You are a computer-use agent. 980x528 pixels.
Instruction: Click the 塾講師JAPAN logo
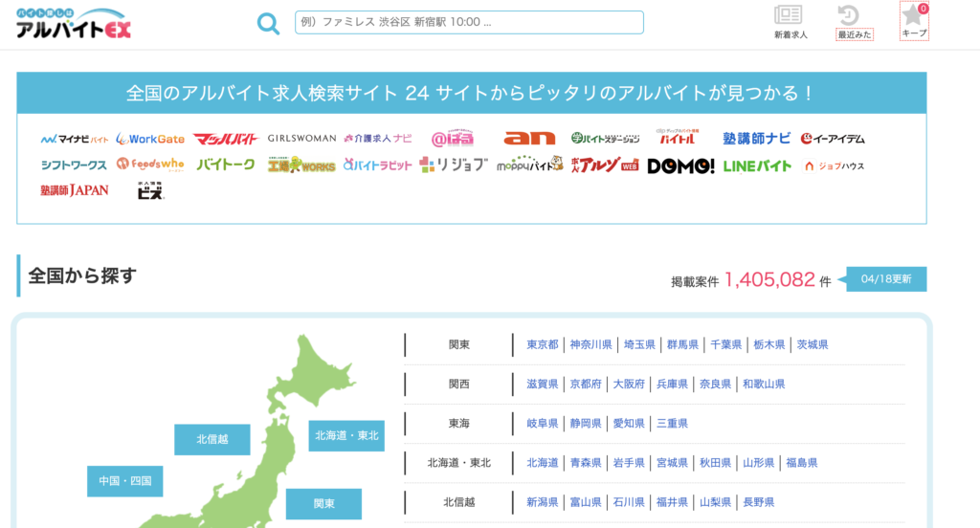75,190
